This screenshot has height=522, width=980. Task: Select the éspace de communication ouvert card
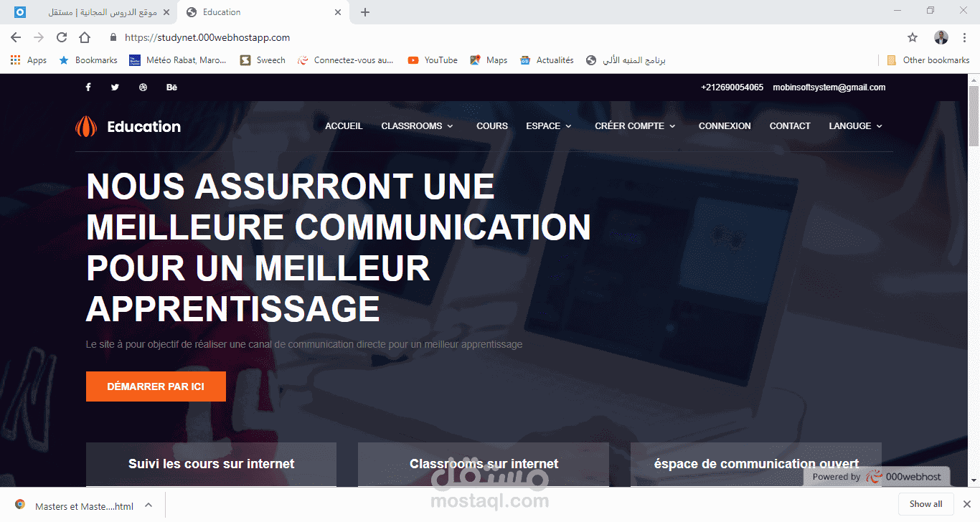pos(756,464)
